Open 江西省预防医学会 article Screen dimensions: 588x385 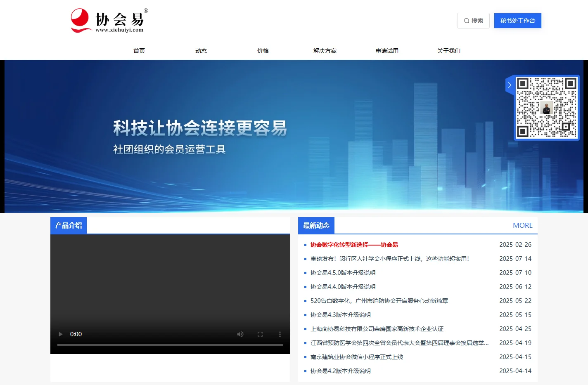pos(400,343)
